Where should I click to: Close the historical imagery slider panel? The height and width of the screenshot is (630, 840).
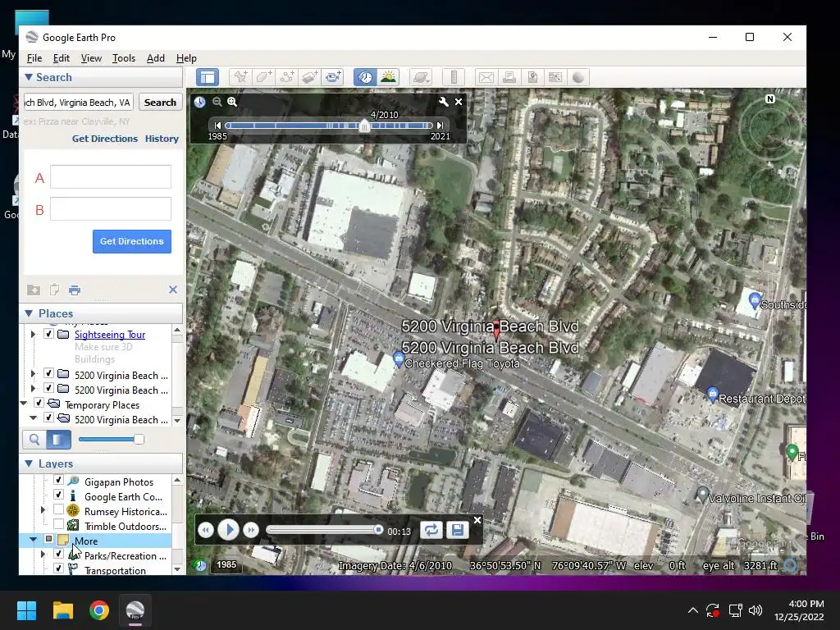pos(459,102)
